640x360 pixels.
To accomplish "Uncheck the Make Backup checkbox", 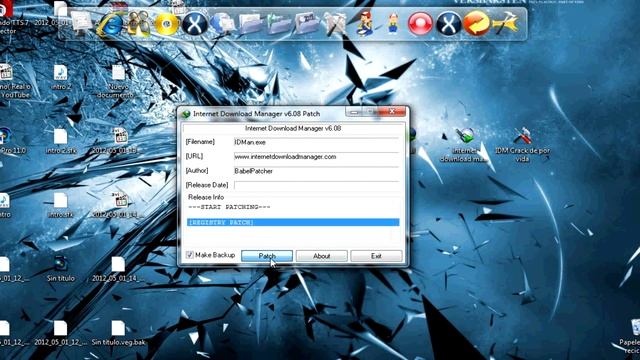I will [189, 255].
